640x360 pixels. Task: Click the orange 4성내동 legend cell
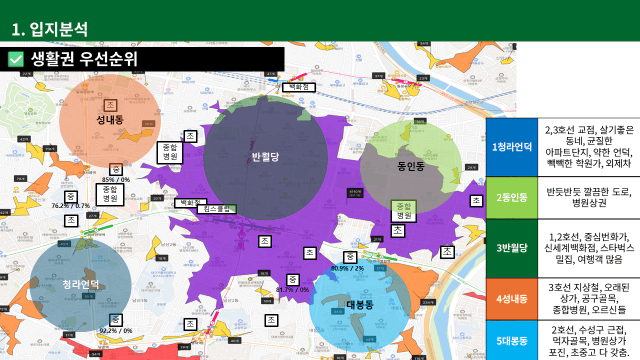click(512, 299)
